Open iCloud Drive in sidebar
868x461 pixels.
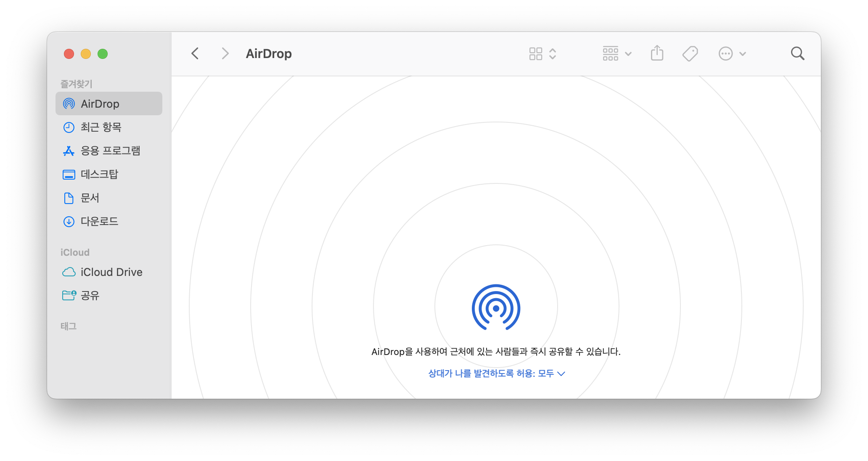click(x=111, y=272)
